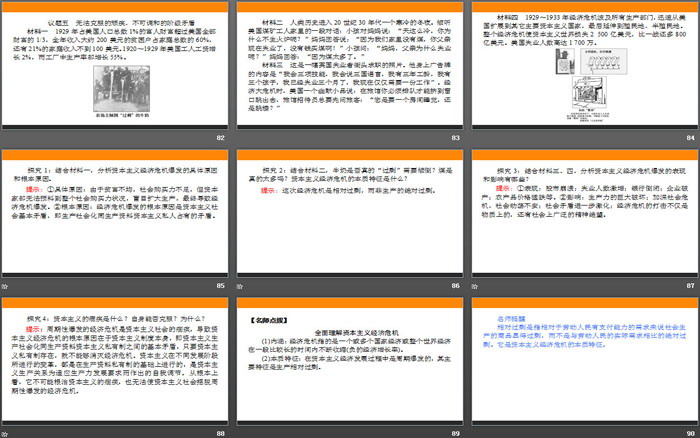Screen dimensions: 700x438
Task: Select slide 89 thumbnail titled 名师点拨
Action: [350, 361]
